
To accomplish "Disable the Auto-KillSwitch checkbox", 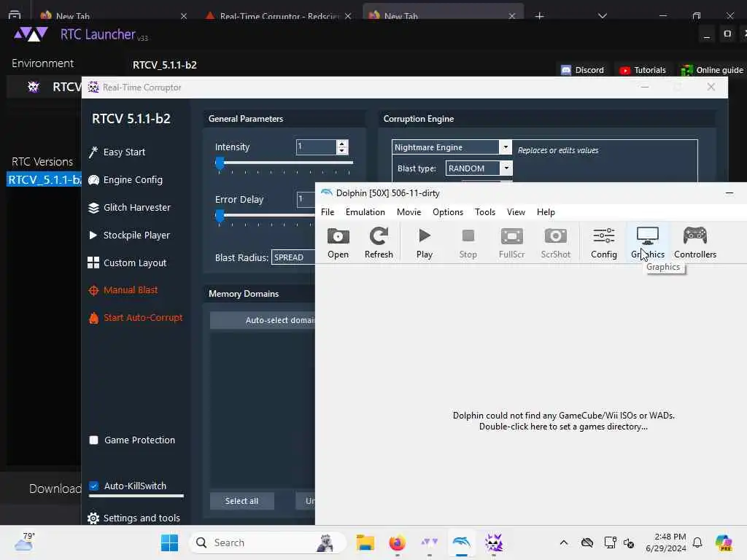I will 94,486.
